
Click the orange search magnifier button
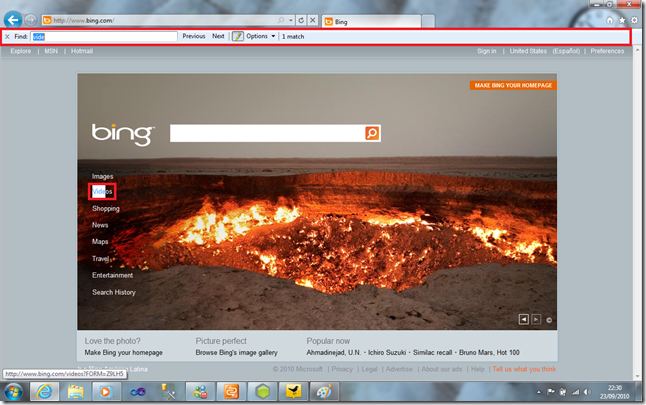coord(372,133)
